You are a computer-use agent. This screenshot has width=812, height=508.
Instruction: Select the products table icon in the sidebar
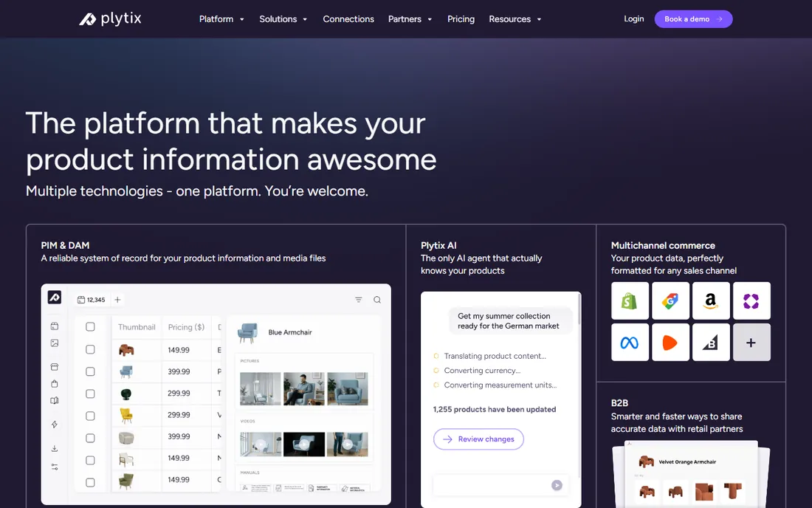coord(55,326)
